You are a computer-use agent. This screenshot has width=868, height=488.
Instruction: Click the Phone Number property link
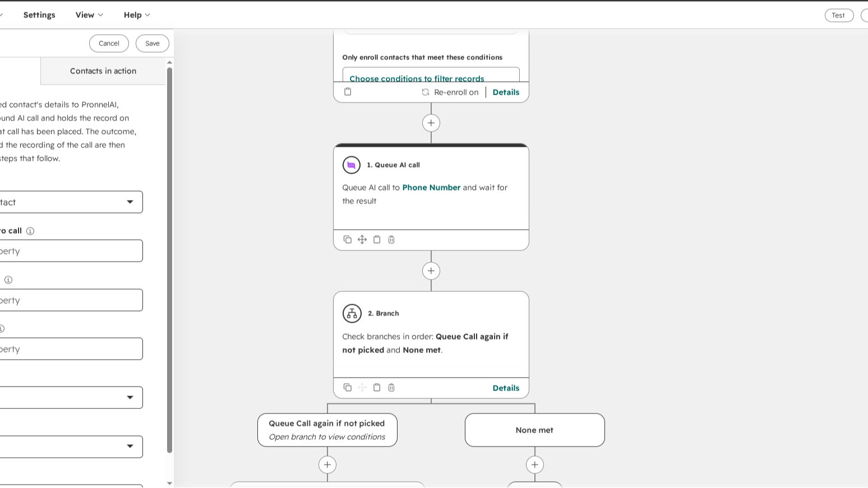[431, 188]
